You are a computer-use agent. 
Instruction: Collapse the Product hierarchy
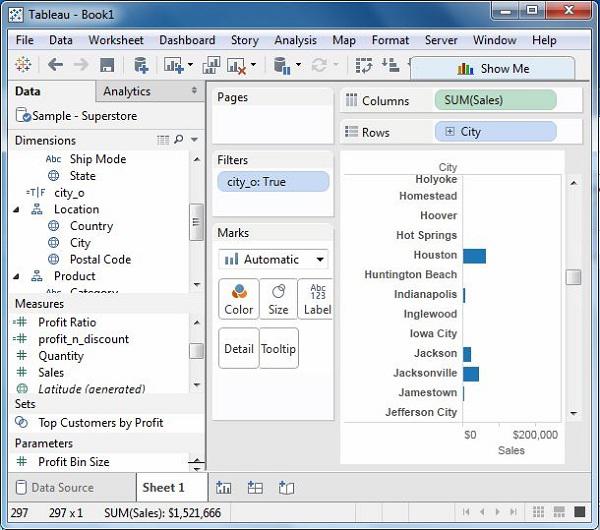tap(16, 276)
